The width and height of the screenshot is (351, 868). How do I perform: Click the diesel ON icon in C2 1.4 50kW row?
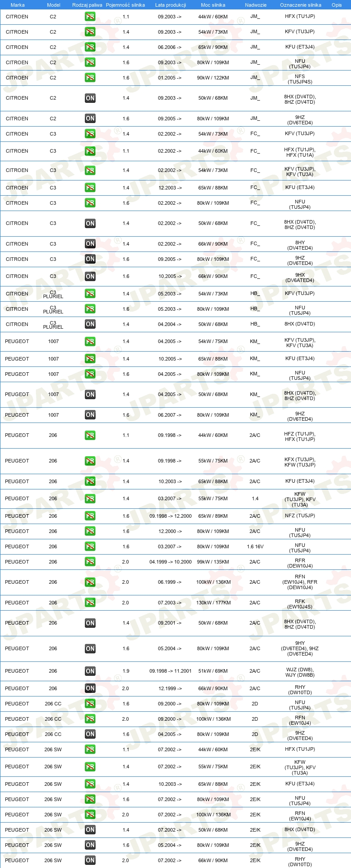tap(90, 98)
